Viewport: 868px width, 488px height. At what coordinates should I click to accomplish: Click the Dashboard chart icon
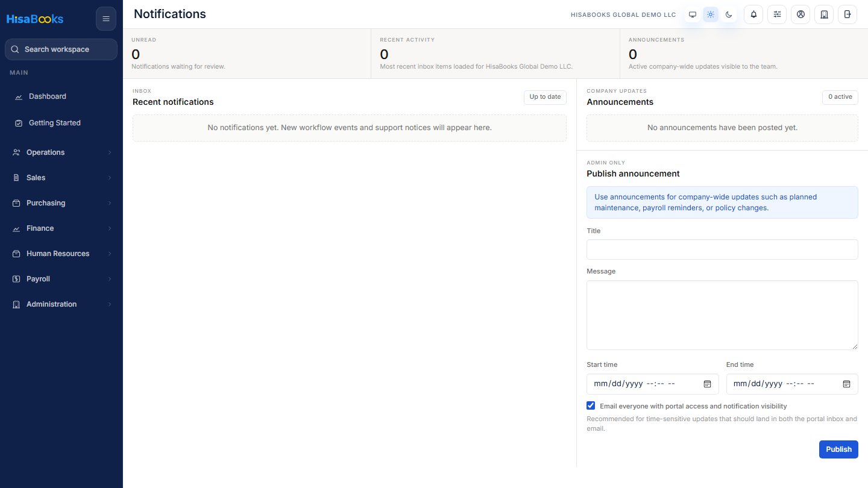click(19, 96)
